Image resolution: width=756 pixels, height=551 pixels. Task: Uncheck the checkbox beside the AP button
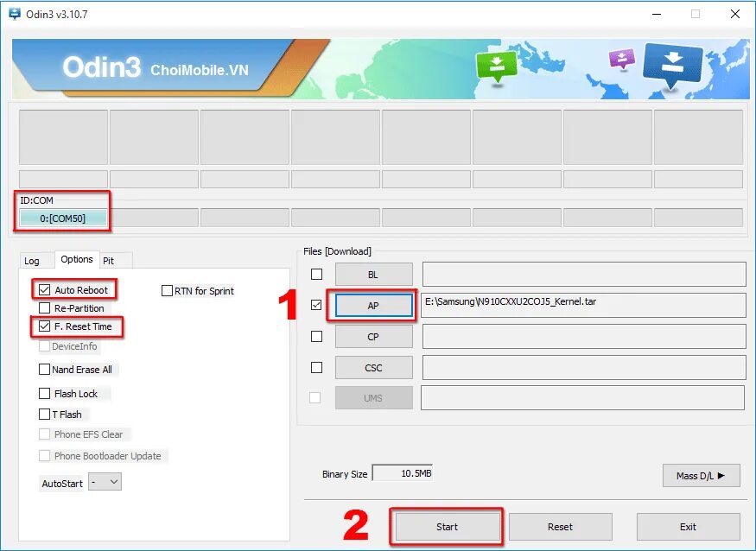[x=316, y=305]
